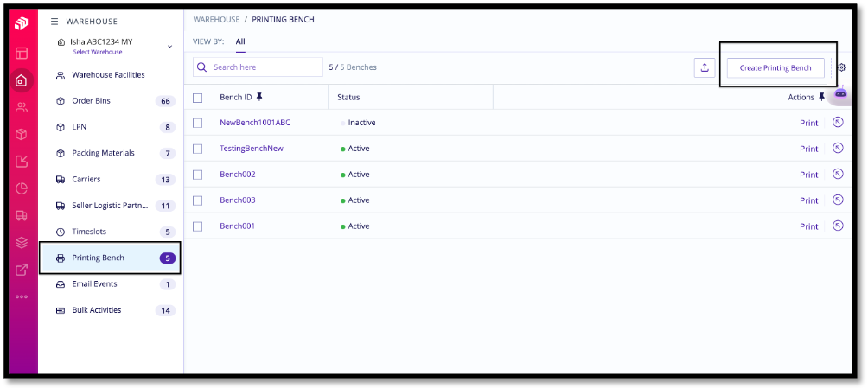Open the arrow icon for NewBench1001ABC row
This screenshot has width=868, height=388.
pos(838,123)
